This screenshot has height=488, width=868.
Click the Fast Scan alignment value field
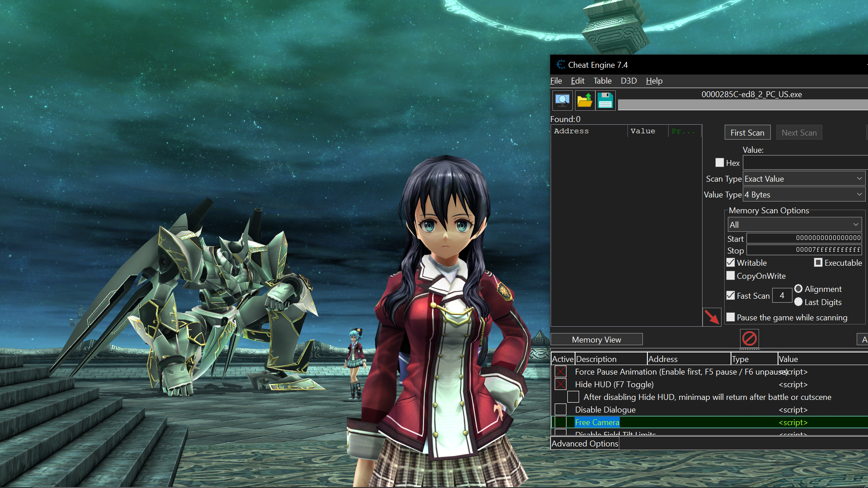click(x=782, y=296)
